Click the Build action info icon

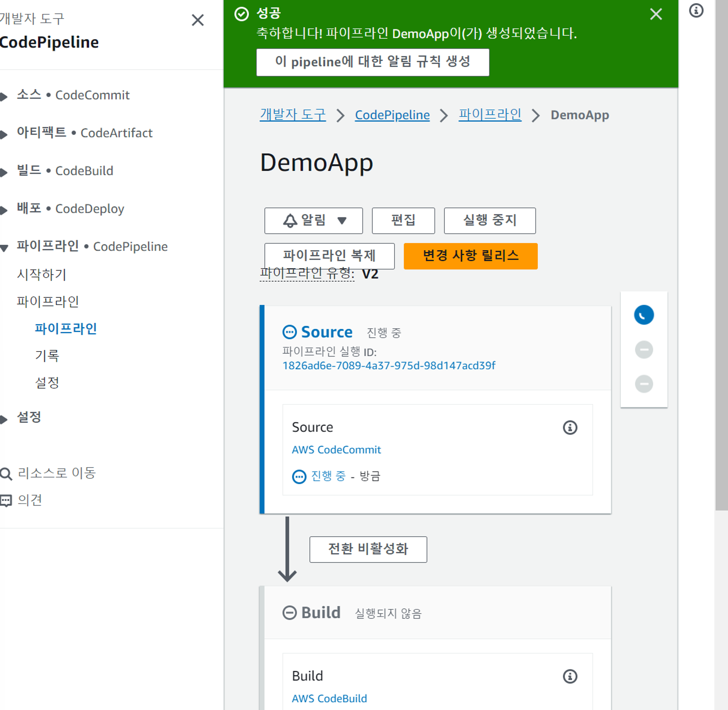(570, 676)
